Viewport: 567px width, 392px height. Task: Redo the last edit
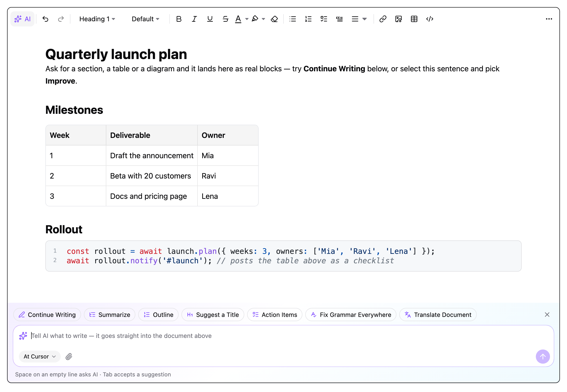coord(61,19)
